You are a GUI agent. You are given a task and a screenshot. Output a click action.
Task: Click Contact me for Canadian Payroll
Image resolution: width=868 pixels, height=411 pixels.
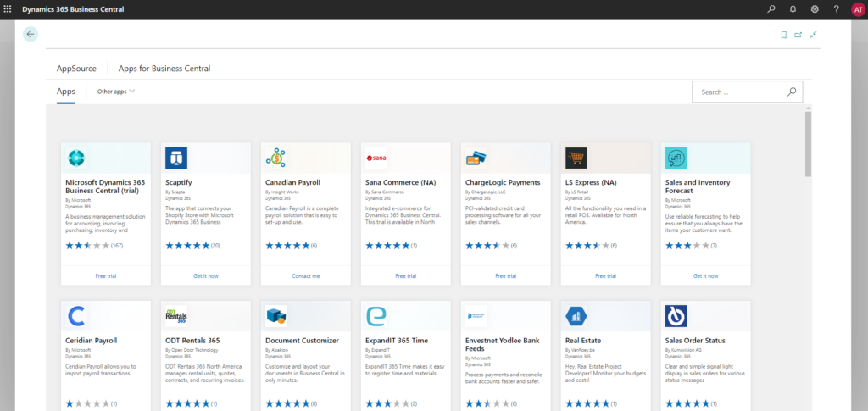(305, 275)
